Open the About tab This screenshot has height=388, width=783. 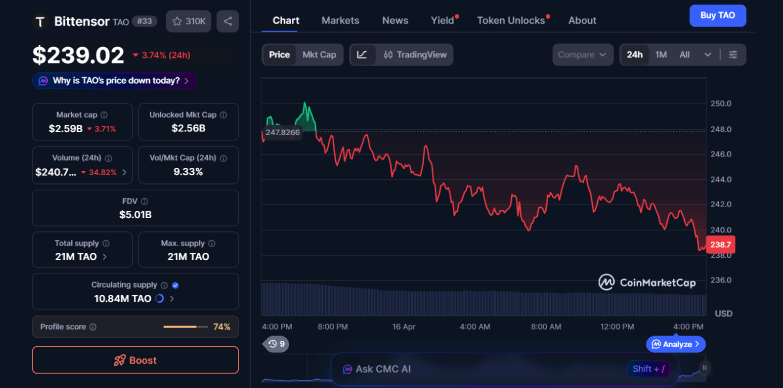pos(582,20)
